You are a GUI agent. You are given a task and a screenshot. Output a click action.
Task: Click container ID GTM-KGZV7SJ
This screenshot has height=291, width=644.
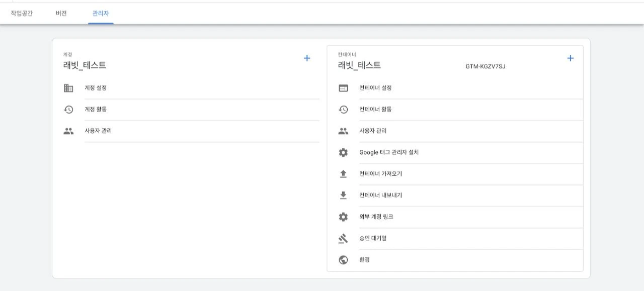click(486, 66)
